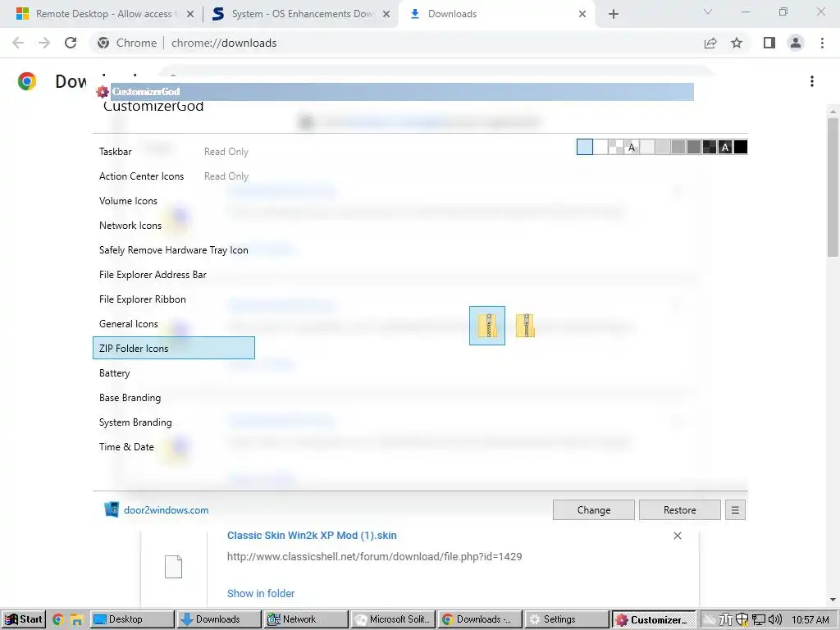
Task: Select the second ZIP folder icon thumbnail
Action: (525, 326)
